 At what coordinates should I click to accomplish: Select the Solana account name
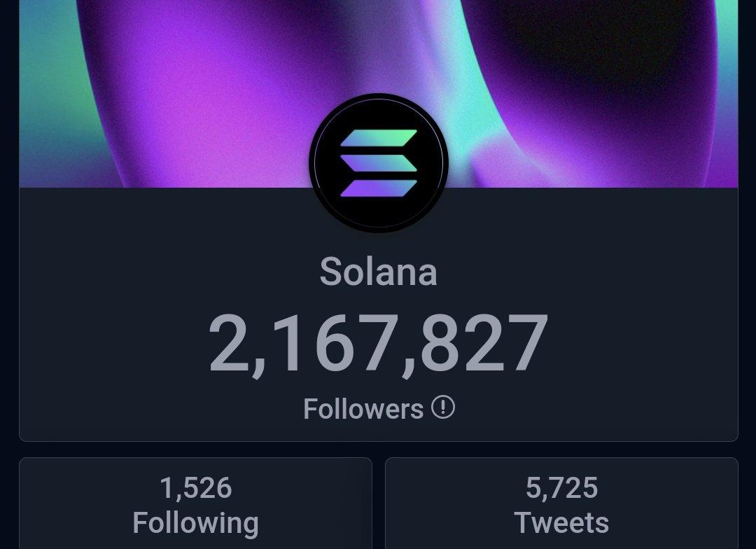point(379,272)
